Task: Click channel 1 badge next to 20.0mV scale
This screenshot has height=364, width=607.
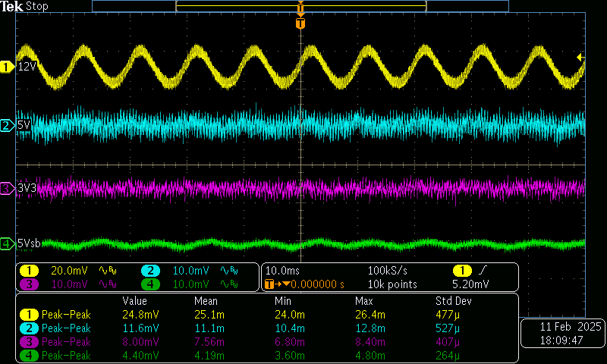Action: point(29,271)
